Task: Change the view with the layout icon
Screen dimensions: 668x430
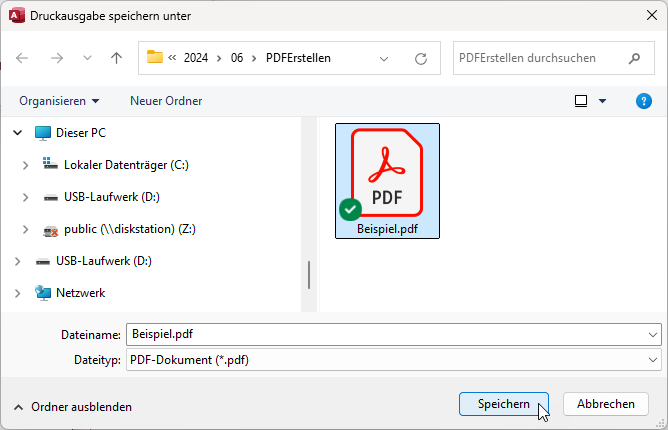Action: point(581,101)
